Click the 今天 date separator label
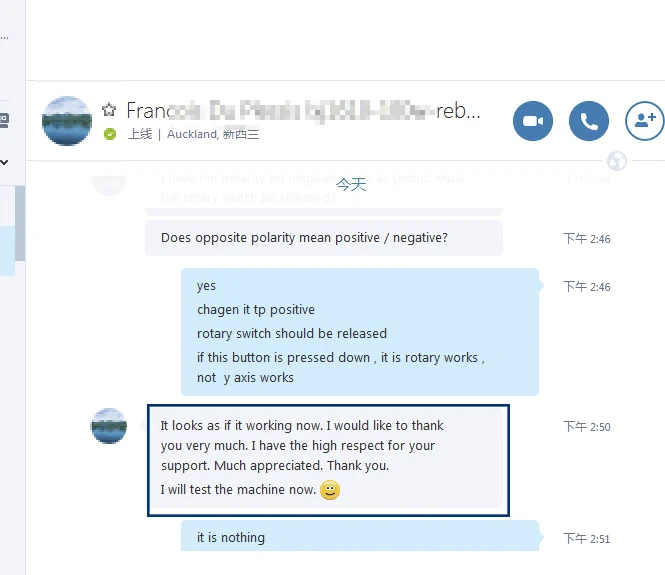This screenshot has height=575, width=665. click(351, 184)
